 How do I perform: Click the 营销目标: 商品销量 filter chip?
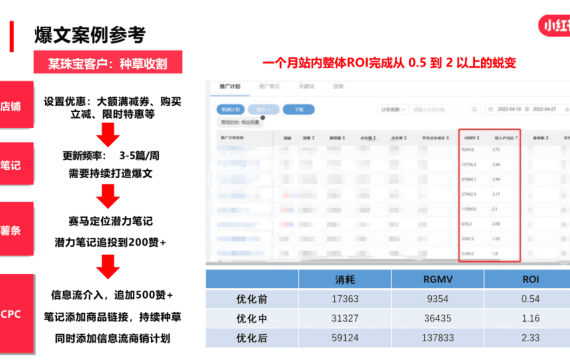tap(240, 123)
